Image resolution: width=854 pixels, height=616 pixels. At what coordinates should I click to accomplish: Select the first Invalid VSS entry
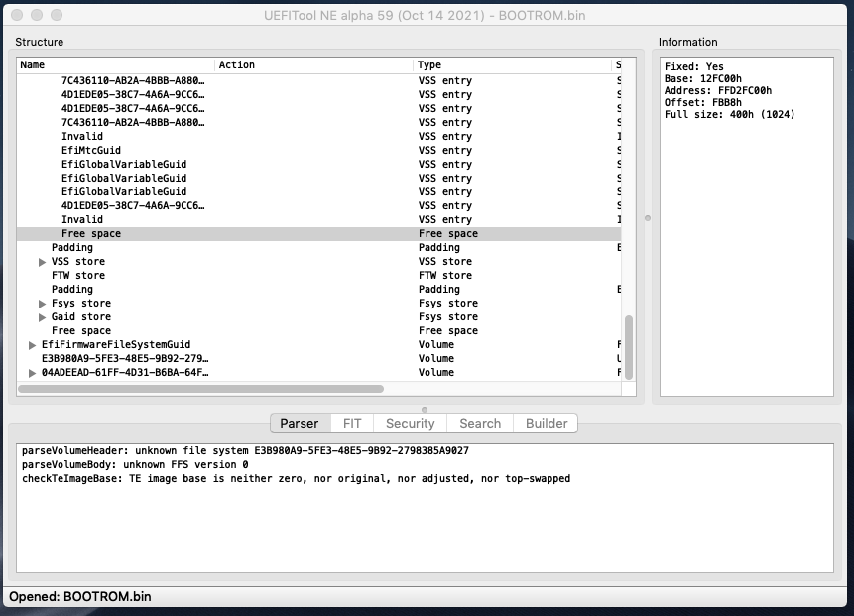point(318,136)
